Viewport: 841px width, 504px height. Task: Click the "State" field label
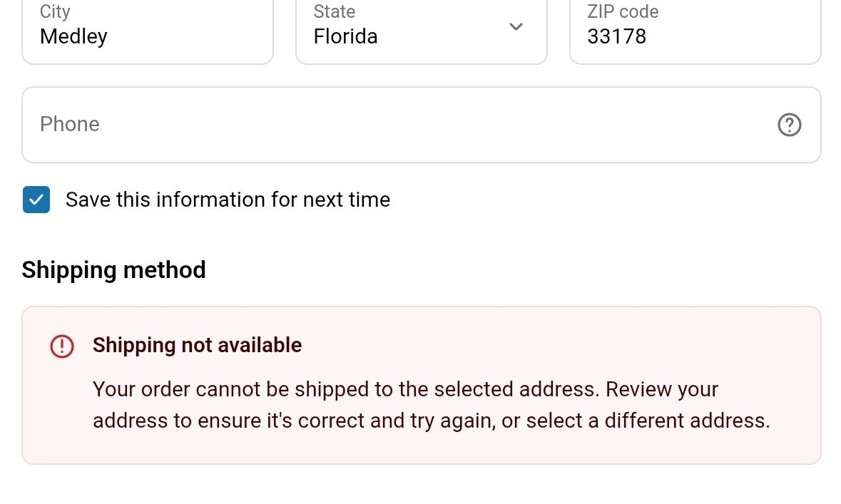coord(334,11)
